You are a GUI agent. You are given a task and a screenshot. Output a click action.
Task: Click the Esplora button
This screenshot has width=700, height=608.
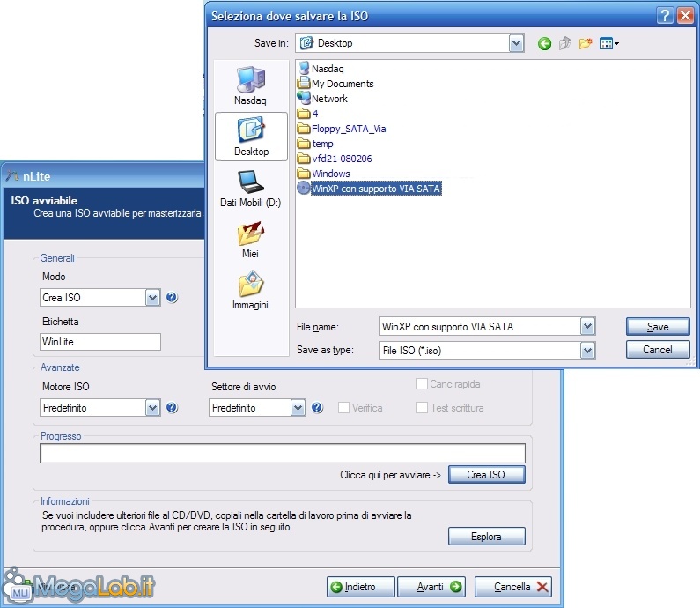(487, 537)
